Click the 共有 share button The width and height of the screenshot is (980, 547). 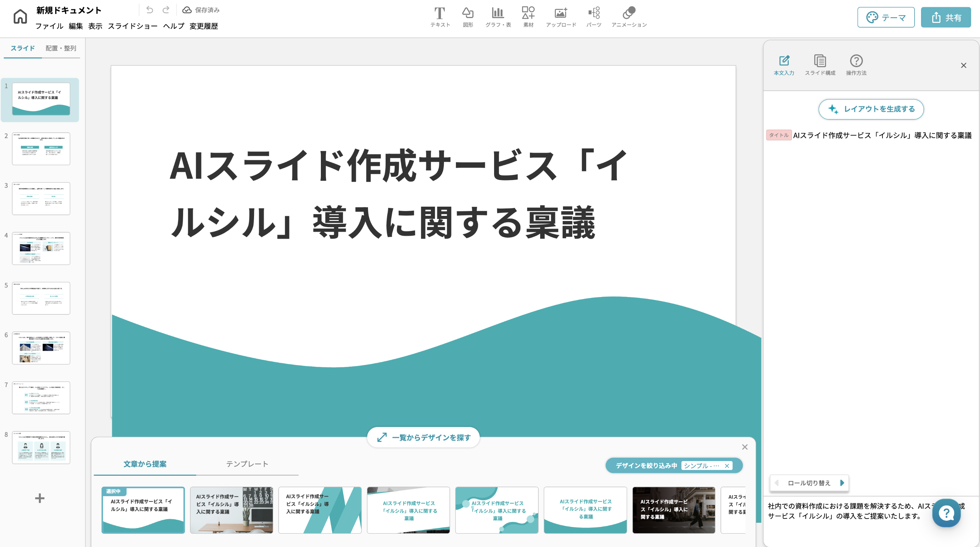coord(946,17)
